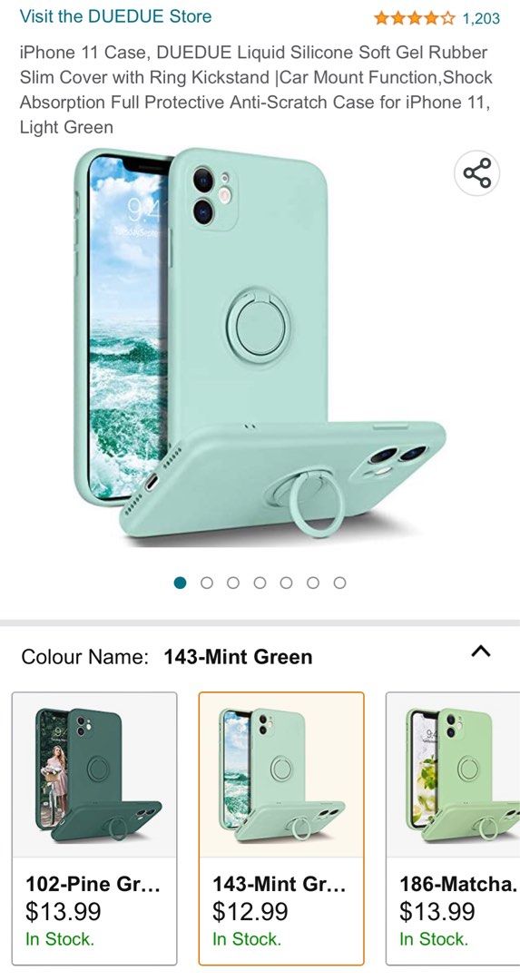The width and height of the screenshot is (520, 980).
Task: Select the last image carousel dot
Action: (x=339, y=583)
